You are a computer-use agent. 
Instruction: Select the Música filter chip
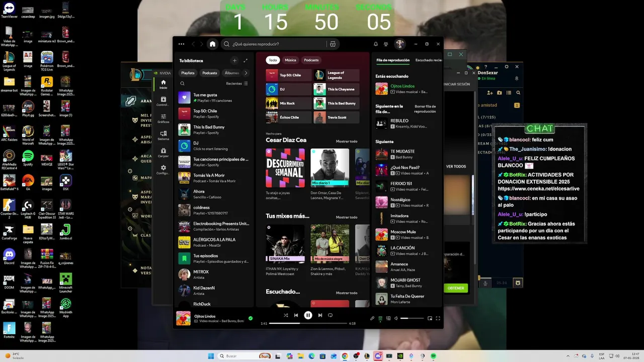pos(290,60)
